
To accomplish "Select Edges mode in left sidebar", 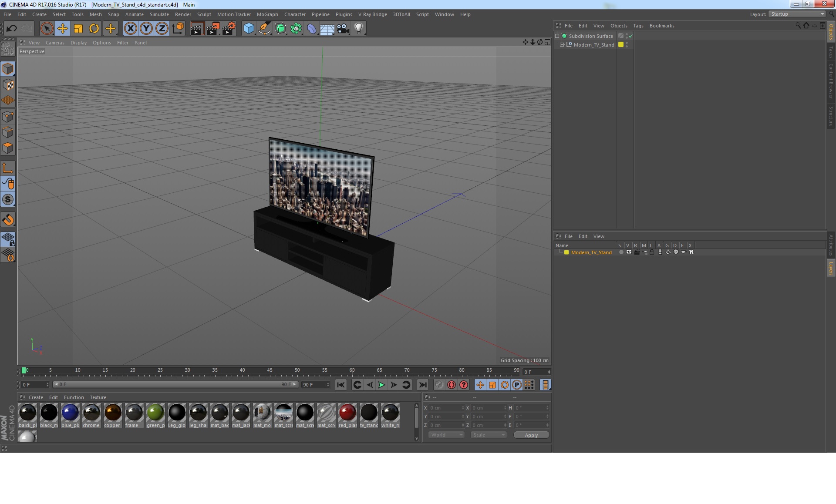I will [8, 132].
